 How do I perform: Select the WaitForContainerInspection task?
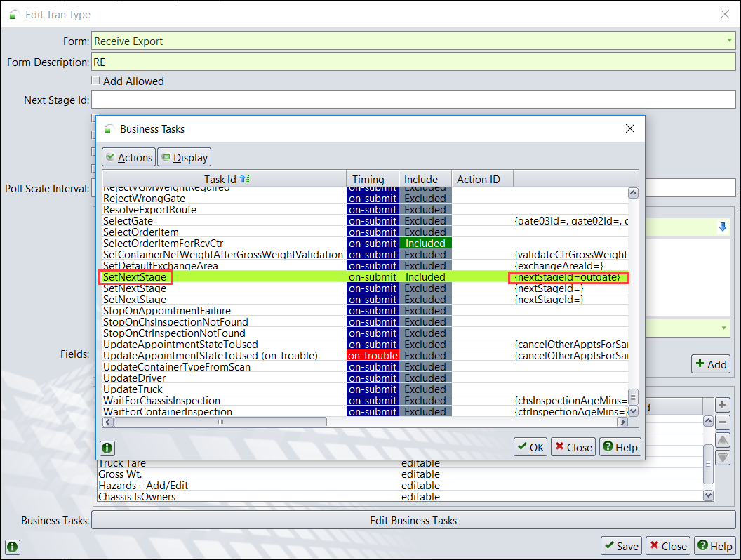[x=366, y=412]
